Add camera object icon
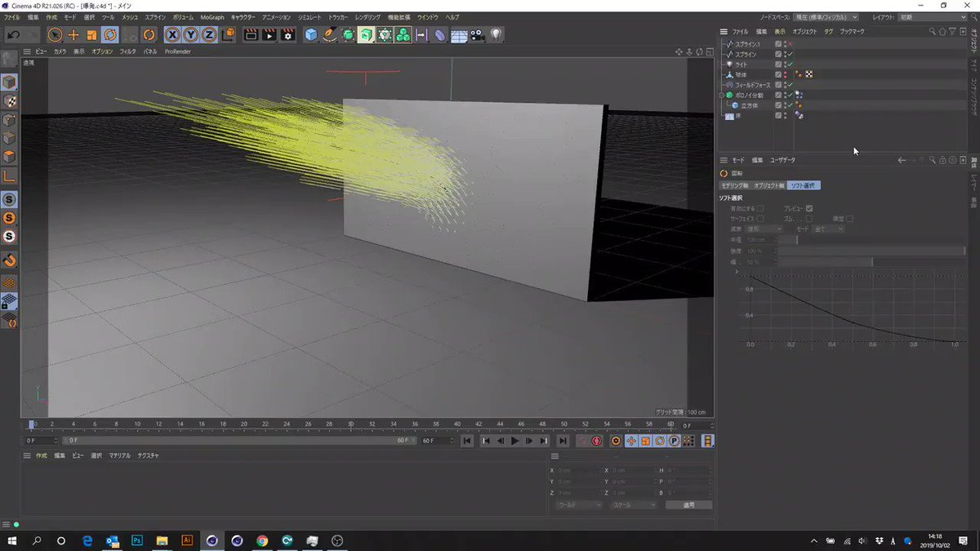Image resolution: width=980 pixels, height=551 pixels. point(478,35)
